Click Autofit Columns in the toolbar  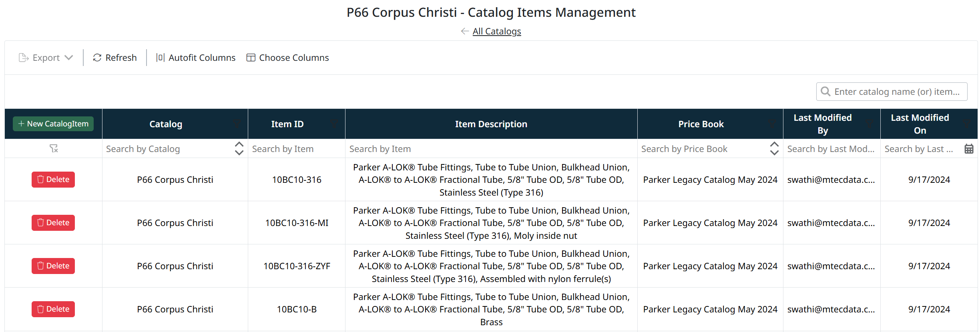tap(196, 58)
